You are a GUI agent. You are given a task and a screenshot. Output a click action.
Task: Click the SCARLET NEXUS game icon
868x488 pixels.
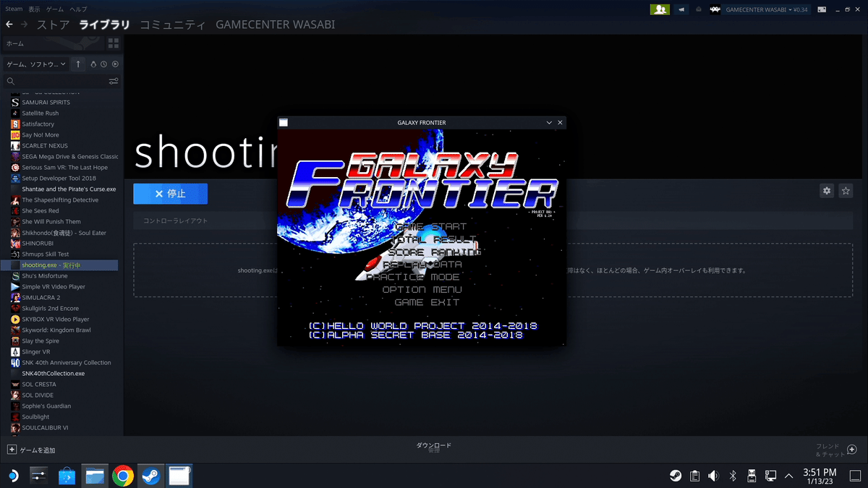15,145
